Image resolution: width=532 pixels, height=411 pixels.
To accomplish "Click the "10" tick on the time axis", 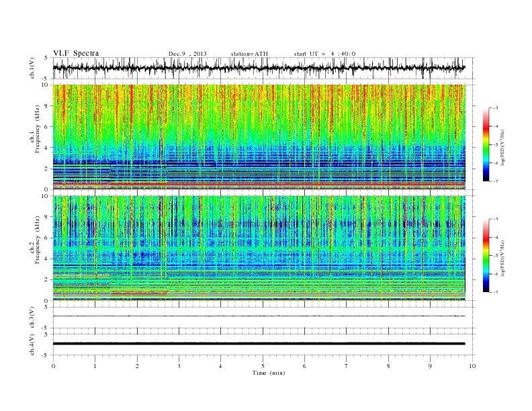I will click(472, 366).
